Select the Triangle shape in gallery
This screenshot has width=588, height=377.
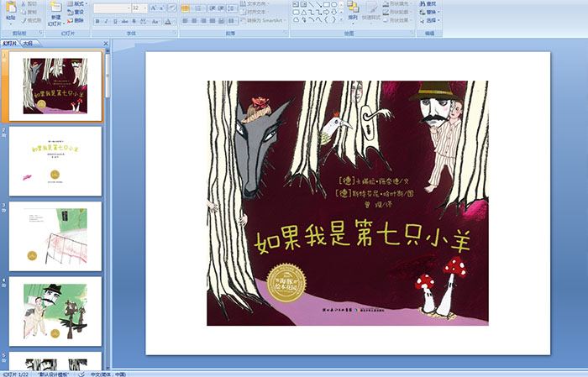click(x=304, y=13)
